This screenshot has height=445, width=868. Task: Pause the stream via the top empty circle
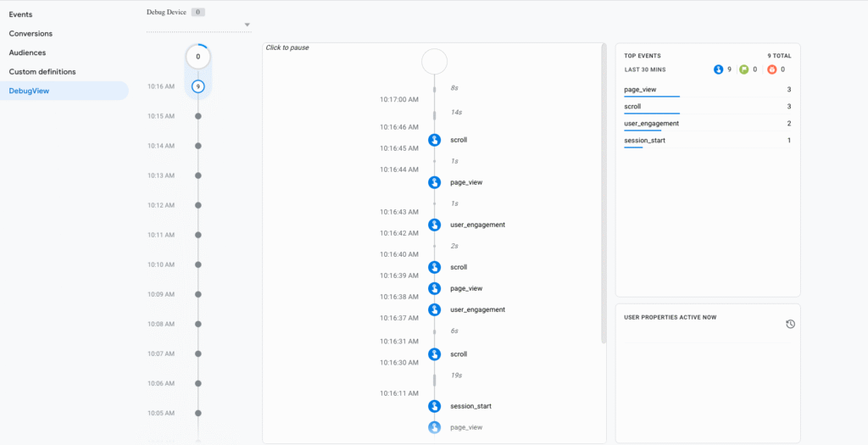point(434,61)
